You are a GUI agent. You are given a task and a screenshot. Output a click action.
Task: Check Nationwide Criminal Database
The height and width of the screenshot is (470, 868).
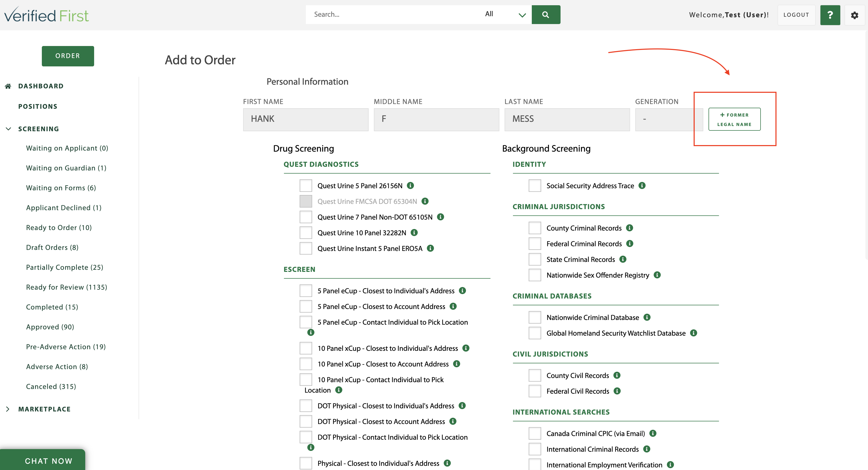pos(535,317)
